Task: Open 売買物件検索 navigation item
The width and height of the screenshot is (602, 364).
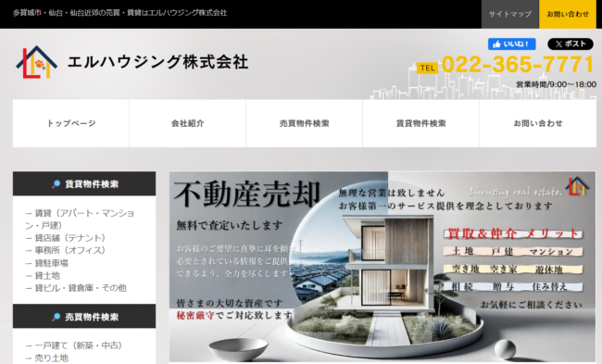Action: click(x=305, y=123)
